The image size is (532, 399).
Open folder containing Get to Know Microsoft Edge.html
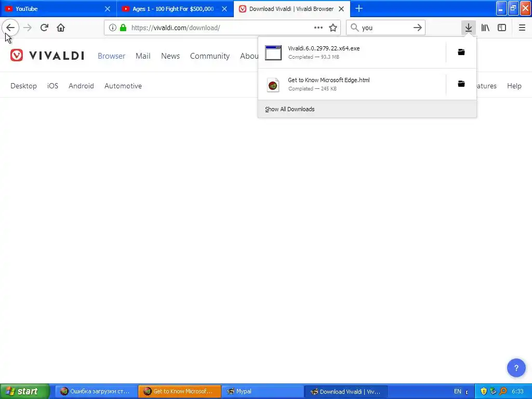461,84
